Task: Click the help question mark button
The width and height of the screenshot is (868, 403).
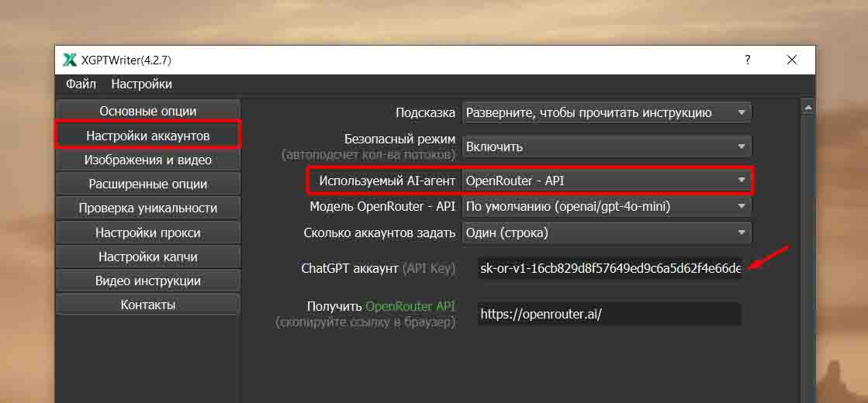Action: click(x=747, y=60)
